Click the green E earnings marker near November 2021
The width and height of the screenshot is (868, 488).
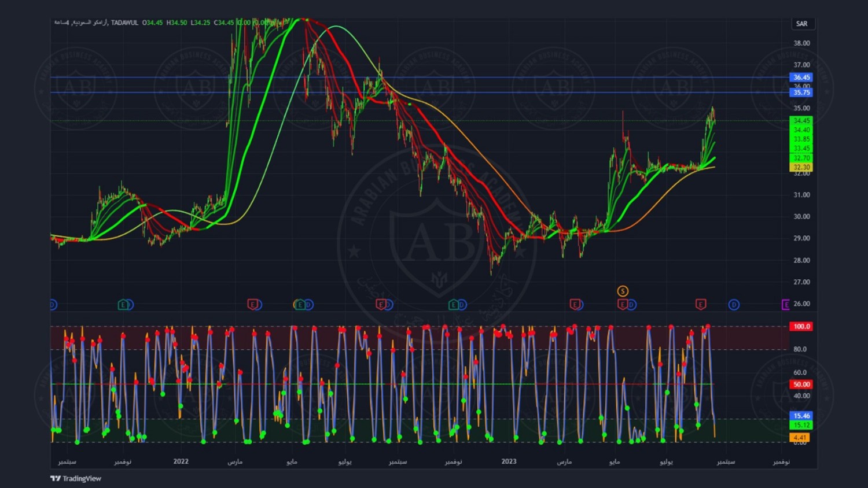click(123, 304)
